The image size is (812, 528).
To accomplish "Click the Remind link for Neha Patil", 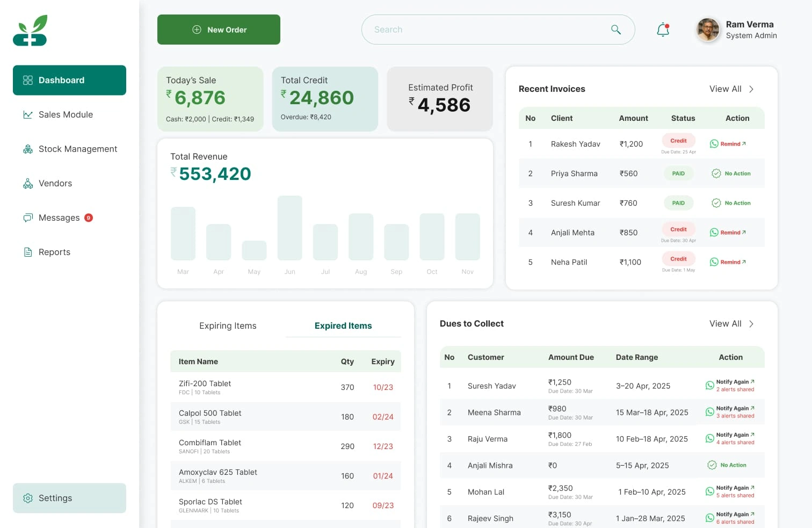I will point(733,262).
